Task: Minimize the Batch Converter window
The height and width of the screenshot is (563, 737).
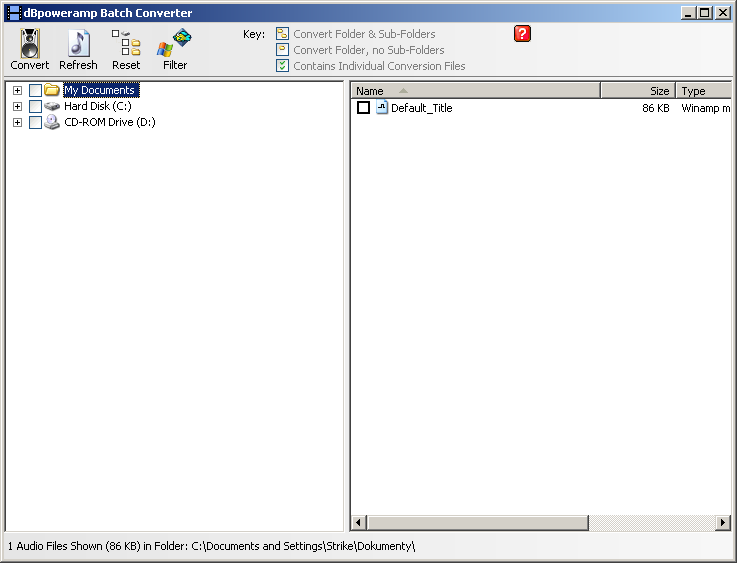Action: point(688,13)
